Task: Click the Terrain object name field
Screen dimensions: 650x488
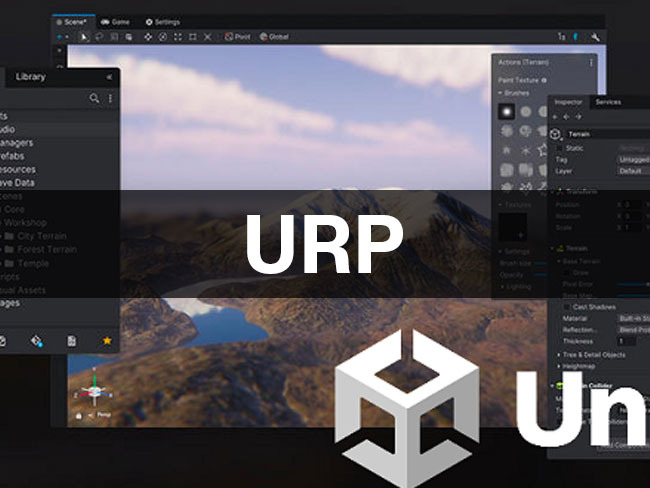Action: (608, 134)
